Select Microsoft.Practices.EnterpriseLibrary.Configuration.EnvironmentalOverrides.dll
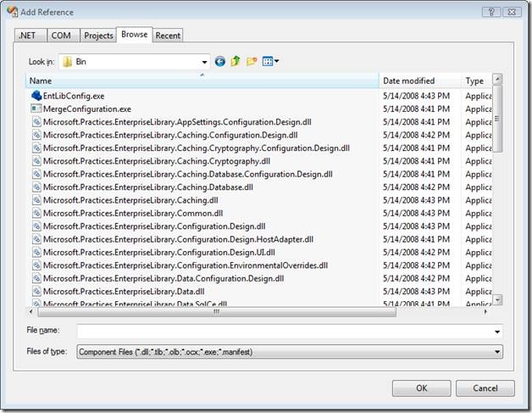Image resolution: width=532 pixels, height=413 pixels. pos(186,265)
